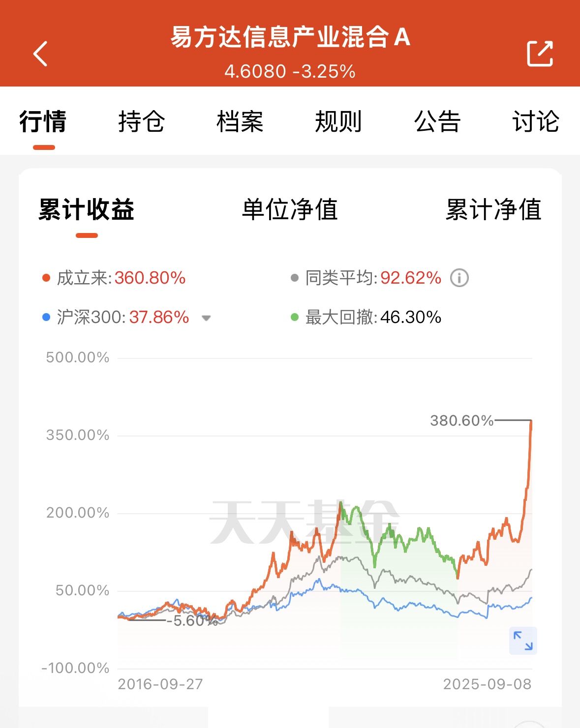Screen dimensions: 580x728
Task: Go to the 公告 tab
Action: (437, 121)
